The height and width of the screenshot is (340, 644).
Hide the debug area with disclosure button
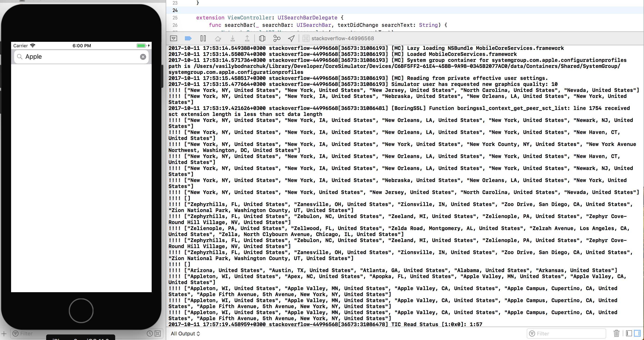(x=174, y=38)
